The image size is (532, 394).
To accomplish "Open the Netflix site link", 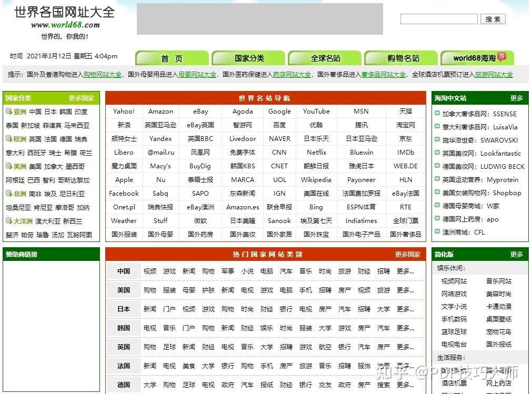I will coord(316,152).
